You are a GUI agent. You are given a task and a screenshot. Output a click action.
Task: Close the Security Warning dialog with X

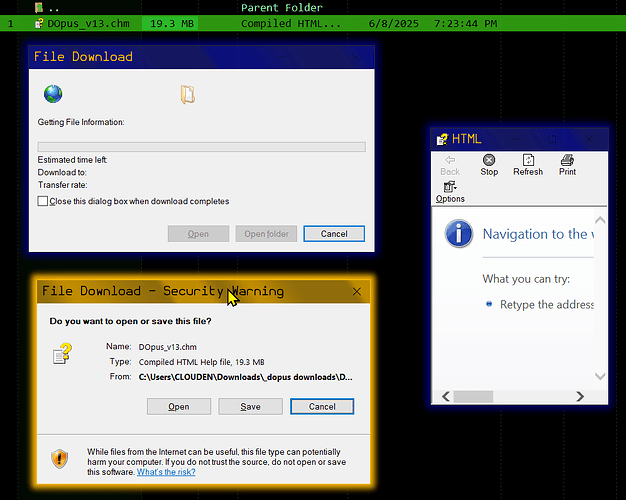click(357, 292)
